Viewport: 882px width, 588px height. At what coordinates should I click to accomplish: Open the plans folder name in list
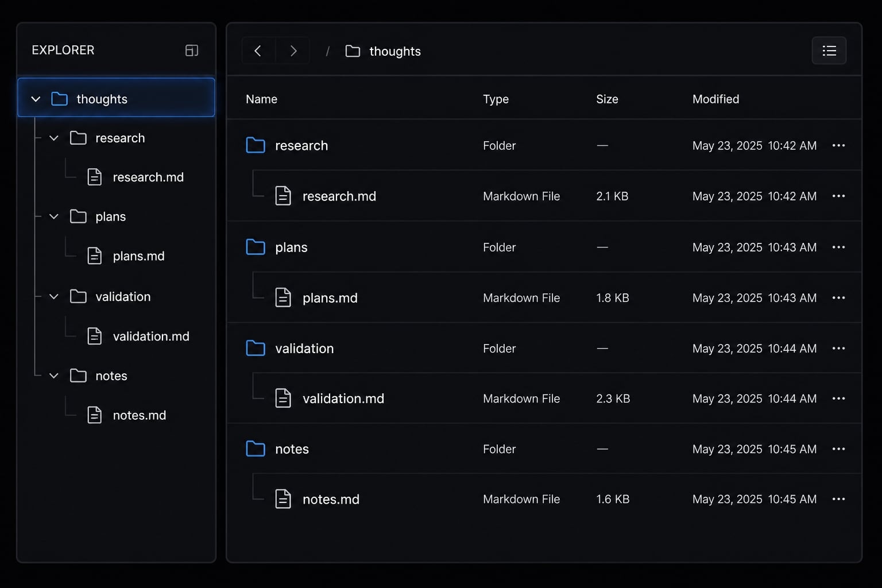pos(291,247)
